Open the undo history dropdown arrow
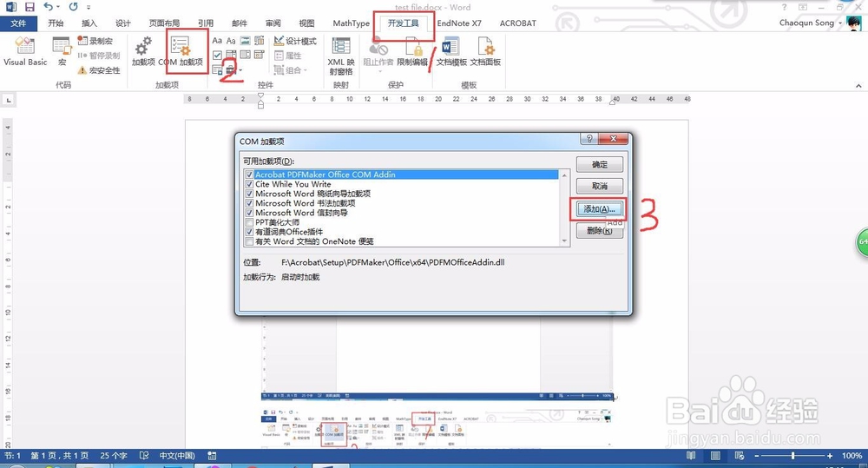This screenshot has height=468, width=868. 57,7
